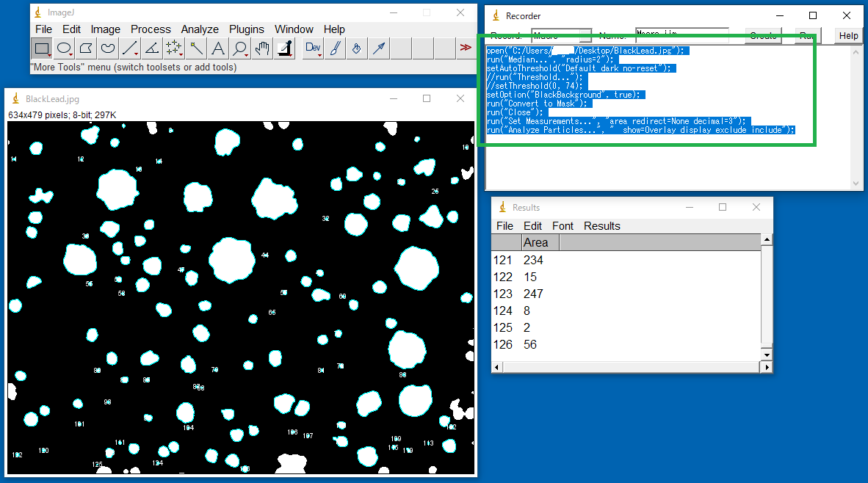Click the Help button in Recorder
868x483 pixels.
pyautogui.click(x=848, y=35)
